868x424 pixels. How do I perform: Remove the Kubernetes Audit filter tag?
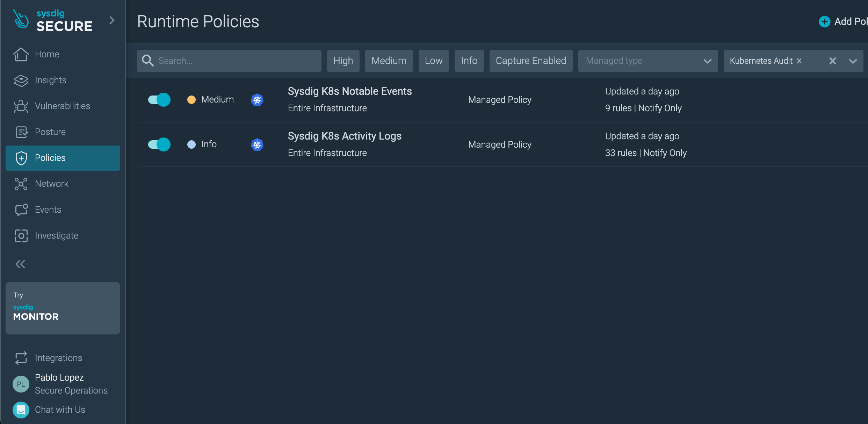799,61
